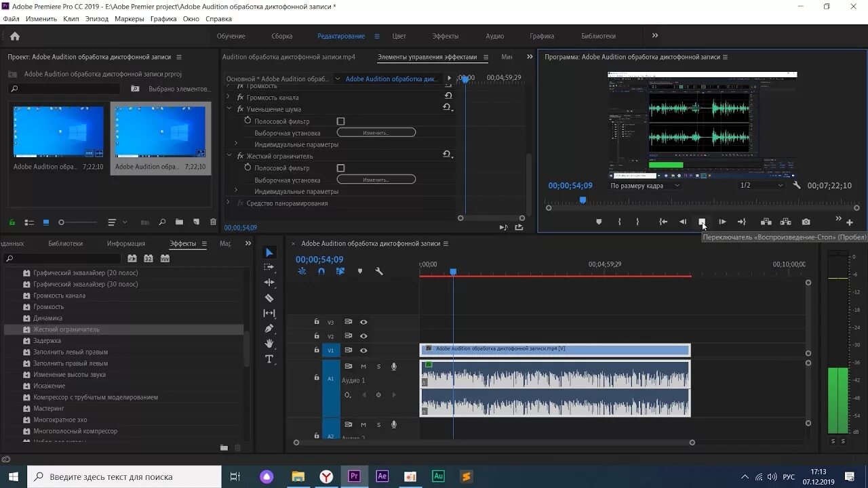Open the Маркеры menu
The width and height of the screenshot is (868, 488).
(129, 19)
